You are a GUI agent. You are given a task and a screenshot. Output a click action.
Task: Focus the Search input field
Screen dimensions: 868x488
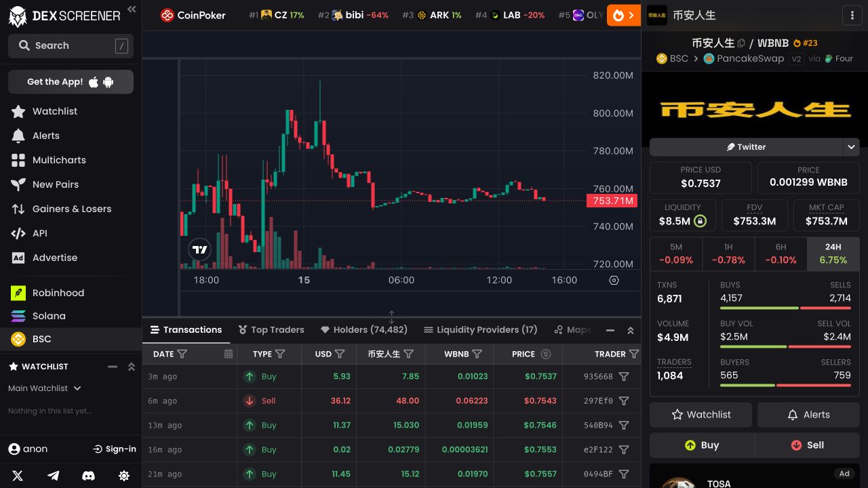click(71, 45)
